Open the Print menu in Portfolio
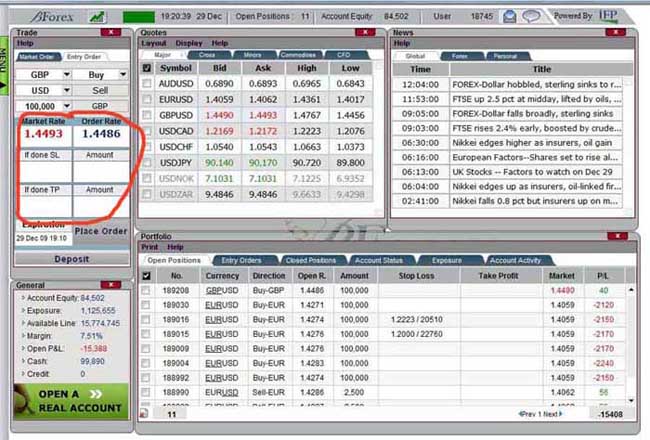 pos(150,247)
